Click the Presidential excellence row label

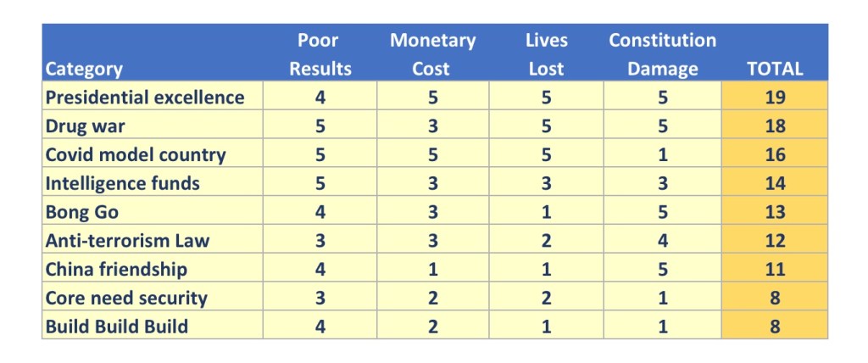pos(145,98)
